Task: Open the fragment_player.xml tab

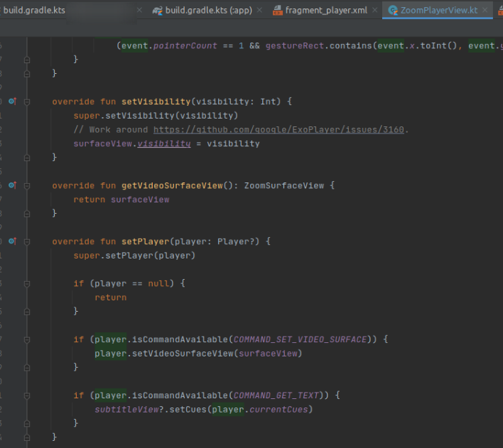Action: pos(326,10)
